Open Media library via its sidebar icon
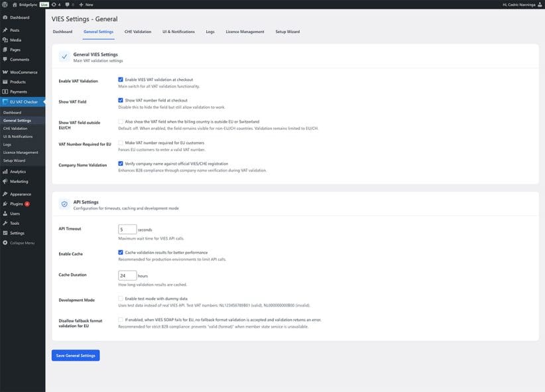This screenshot has width=545, height=392. click(x=5, y=40)
